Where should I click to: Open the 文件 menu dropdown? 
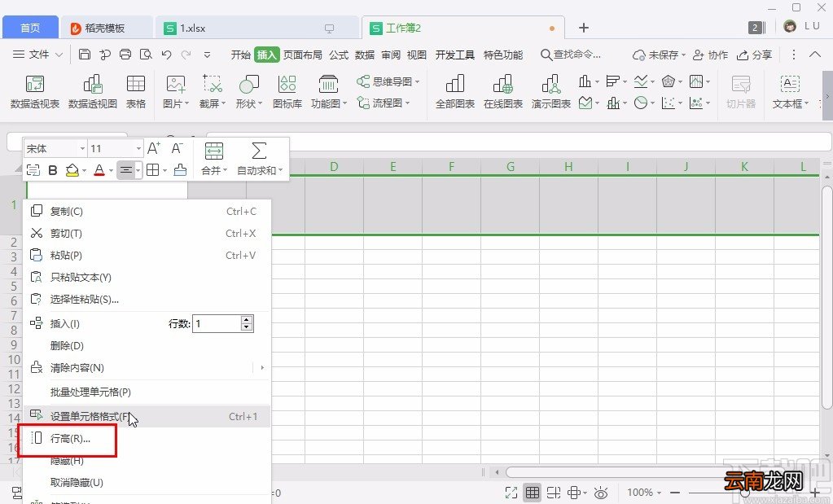(x=37, y=55)
